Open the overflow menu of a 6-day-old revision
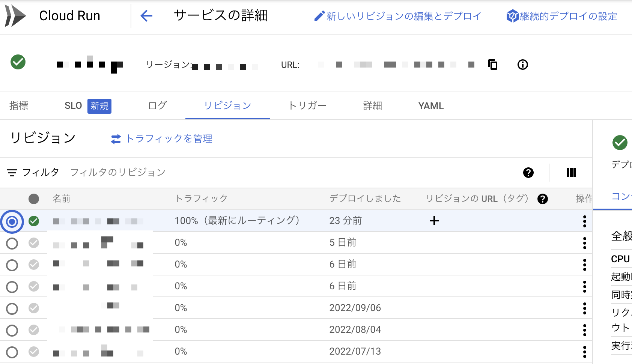This screenshot has width=632, height=364. (584, 265)
